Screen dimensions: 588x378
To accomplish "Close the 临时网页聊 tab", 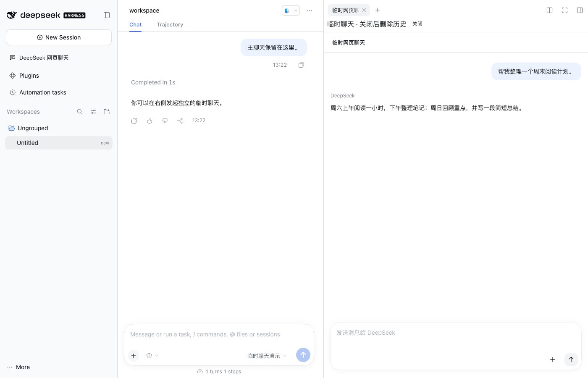I will (x=364, y=10).
